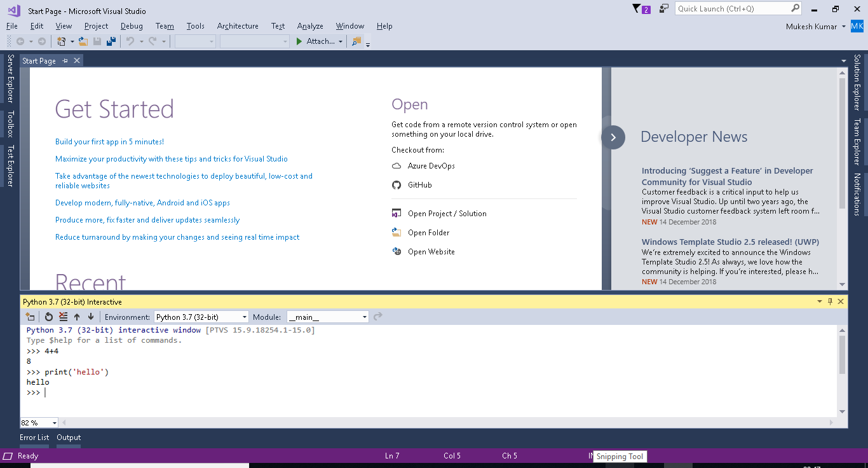Click the Navigate Backward arrow icon
Image resolution: width=868 pixels, height=468 pixels.
click(20, 41)
